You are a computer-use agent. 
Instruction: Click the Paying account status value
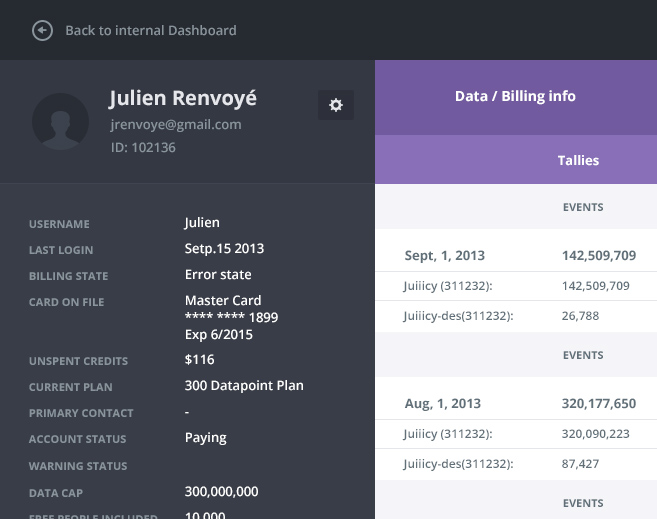click(206, 438)
